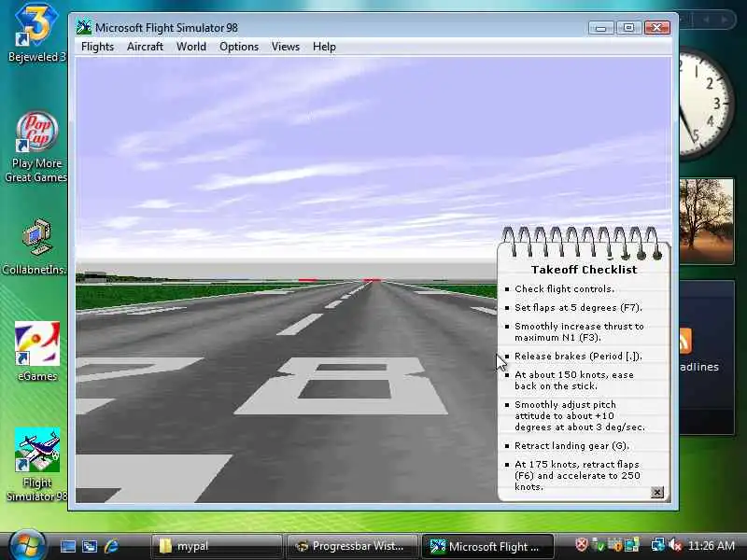Switch to the mypal taskbar button

pyautogui.click(x=217, y=546)
